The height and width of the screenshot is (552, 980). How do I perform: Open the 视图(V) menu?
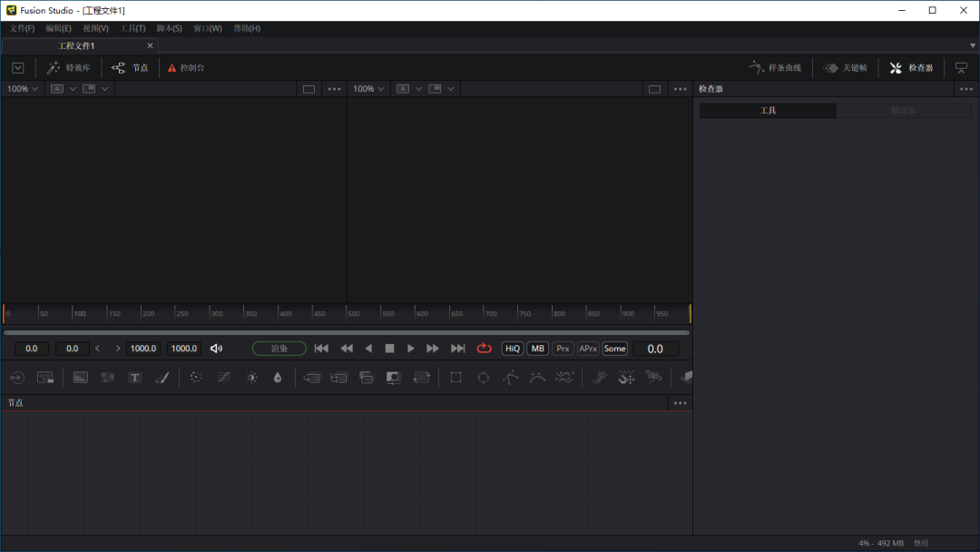(95, 28)
